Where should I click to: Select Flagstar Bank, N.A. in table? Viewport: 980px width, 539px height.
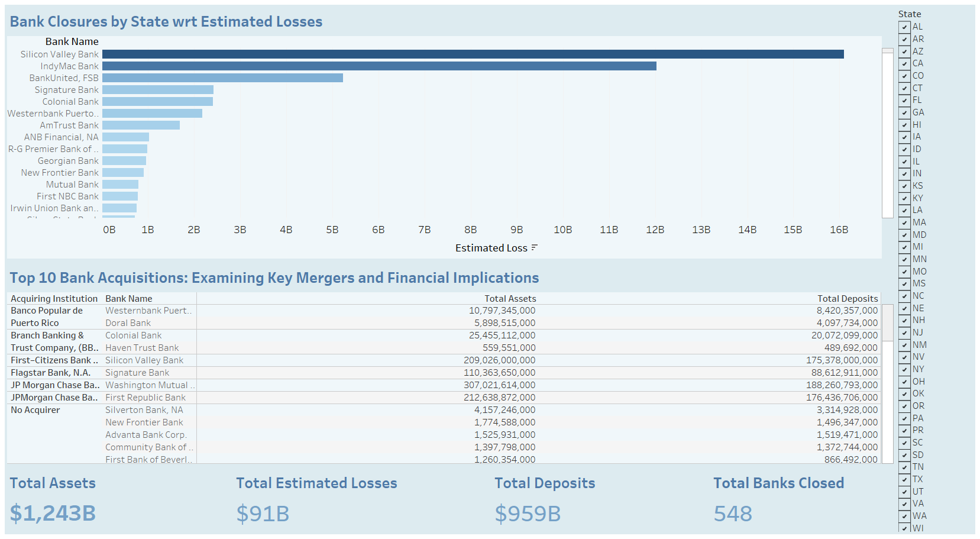51,373
